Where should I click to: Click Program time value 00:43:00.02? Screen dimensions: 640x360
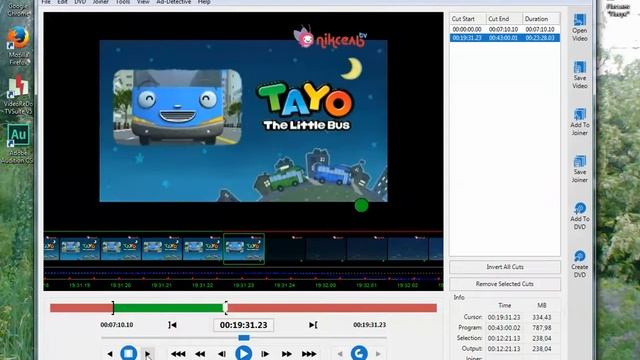(x=504, y=328)
